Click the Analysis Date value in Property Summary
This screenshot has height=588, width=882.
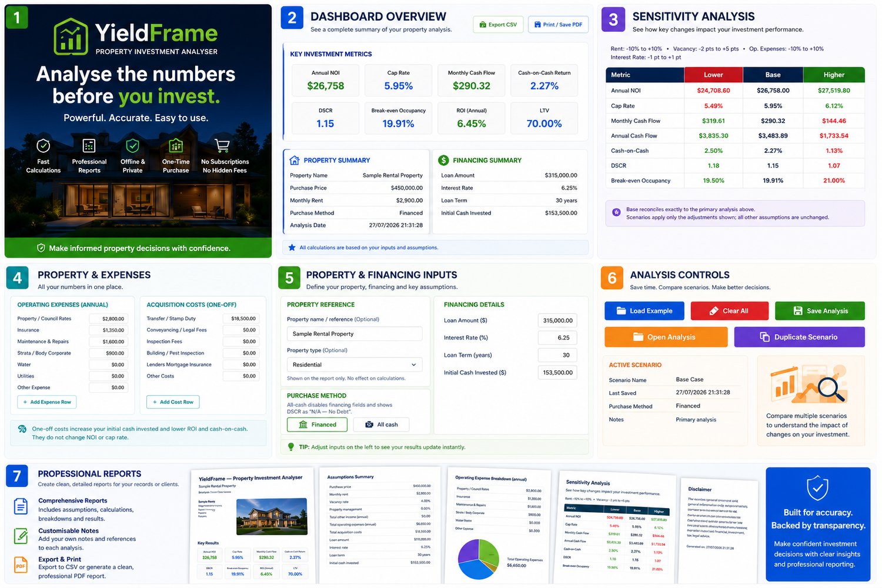click(x=396, y=225)
